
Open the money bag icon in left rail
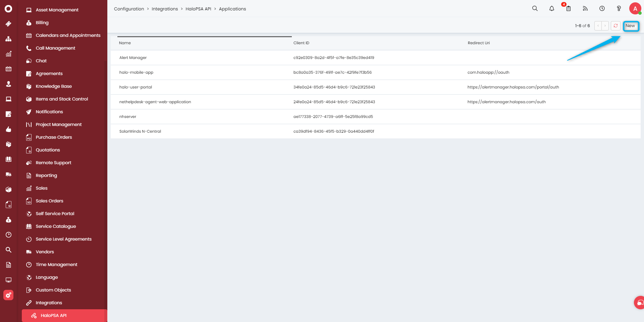[x=8, y=220]
